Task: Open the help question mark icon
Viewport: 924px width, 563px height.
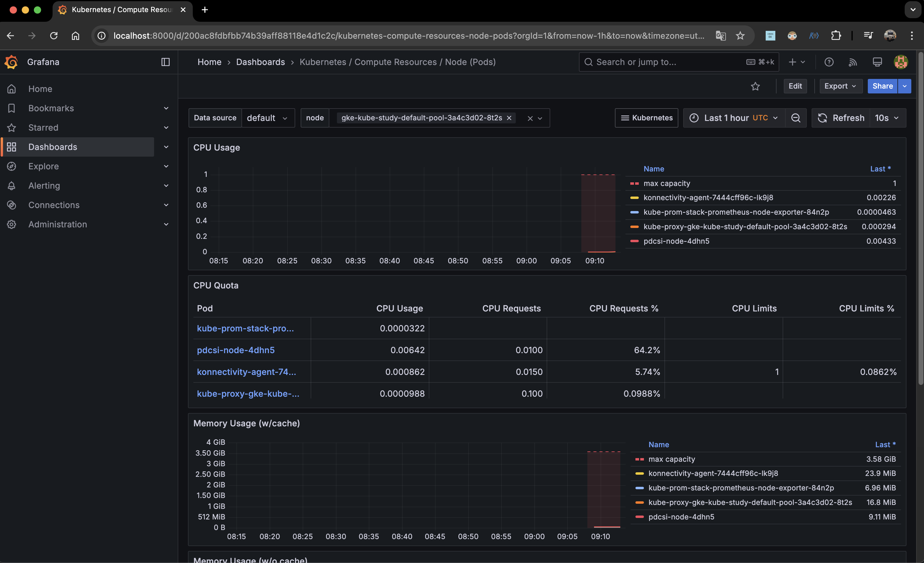Action: (x=829, y=62)
